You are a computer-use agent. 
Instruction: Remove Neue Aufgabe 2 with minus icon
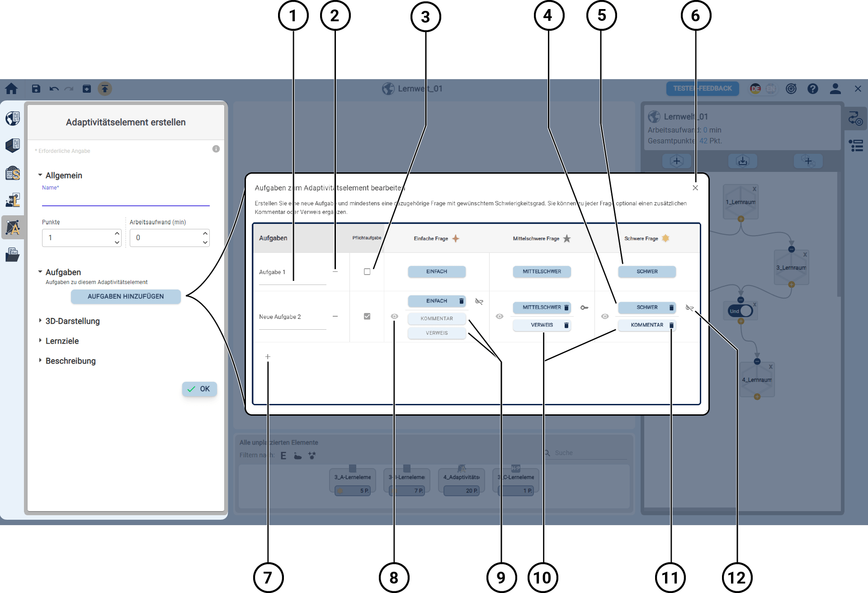[x=335, y=316]
